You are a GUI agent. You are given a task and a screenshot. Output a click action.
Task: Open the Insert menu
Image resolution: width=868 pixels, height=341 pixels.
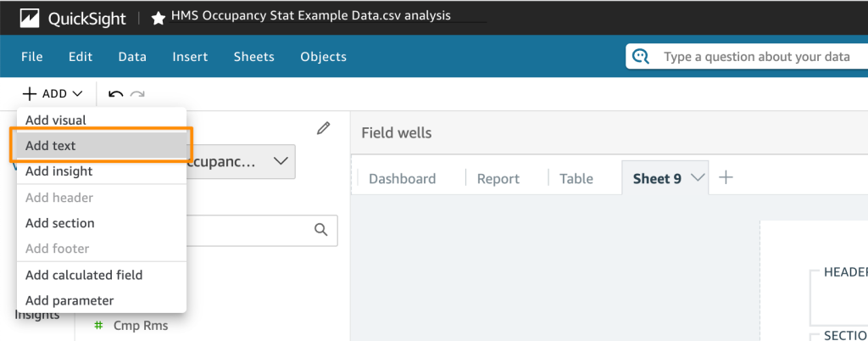pyautogui.click(x=190, y=57)
